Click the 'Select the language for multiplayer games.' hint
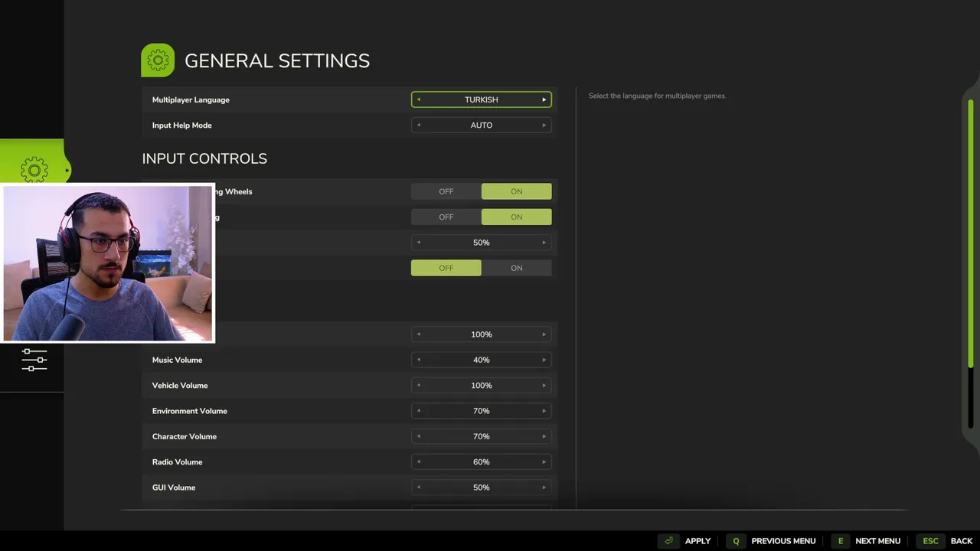This screenshot has width=980, height=551. pyautogui.click(x=657, y=96)
